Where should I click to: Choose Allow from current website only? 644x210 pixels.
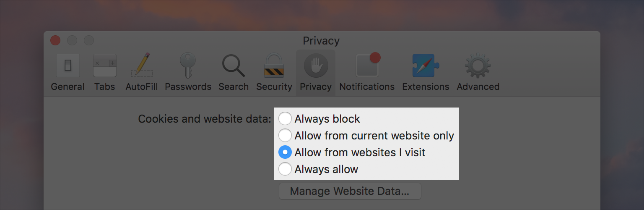366,136
